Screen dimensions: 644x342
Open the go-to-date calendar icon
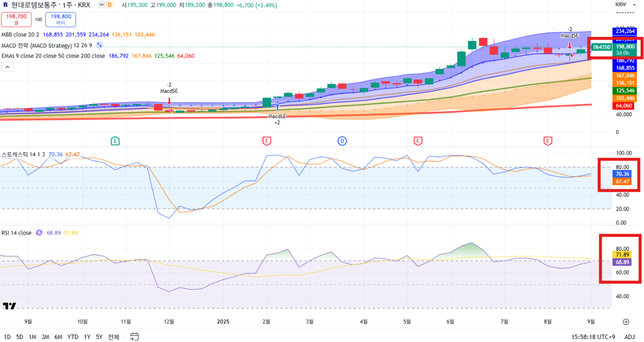click(x=134, y=337)
